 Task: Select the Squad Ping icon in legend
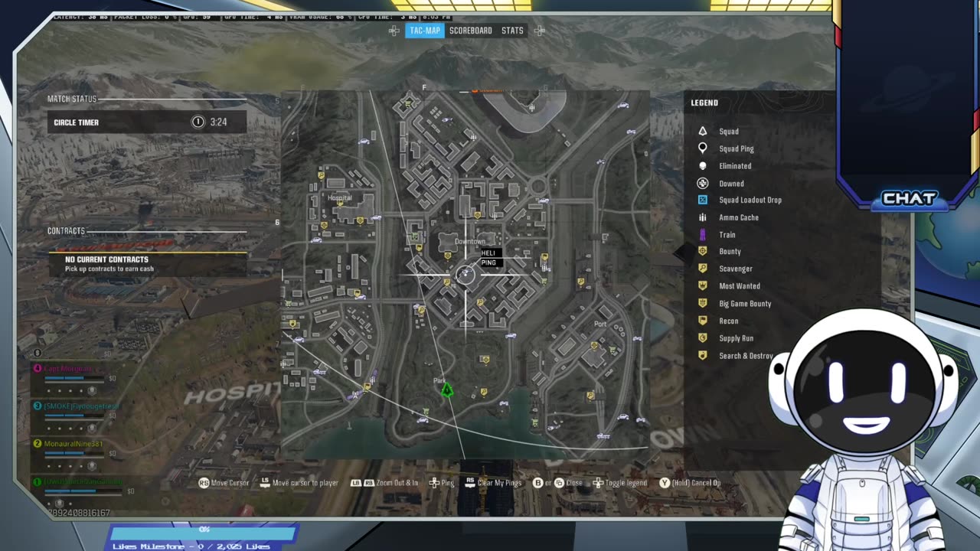702,148
